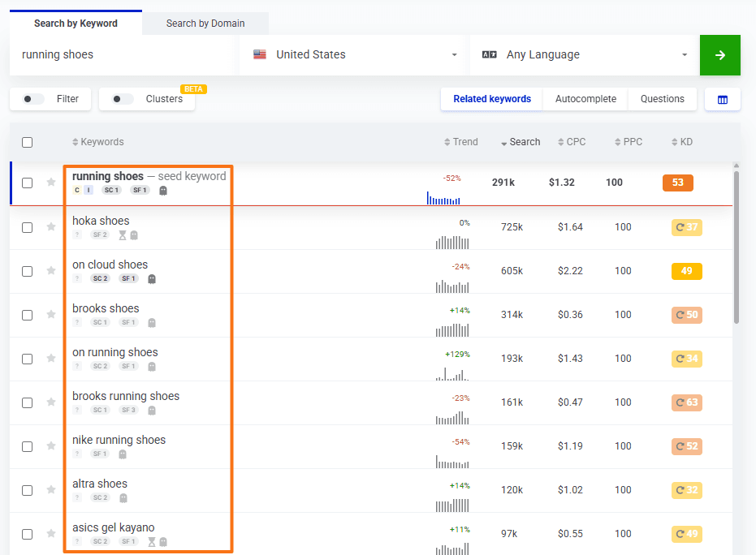
Task: Select the Questions tab
Action: (662, 99)
